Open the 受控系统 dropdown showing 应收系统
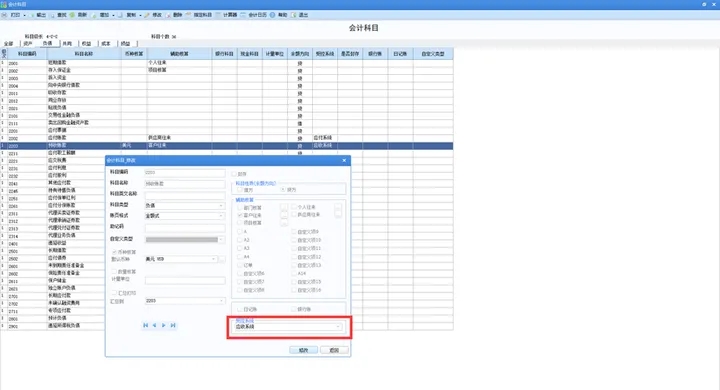Image resolution: width=720 pixels, height=390 pixels. [x=288, y=327]
